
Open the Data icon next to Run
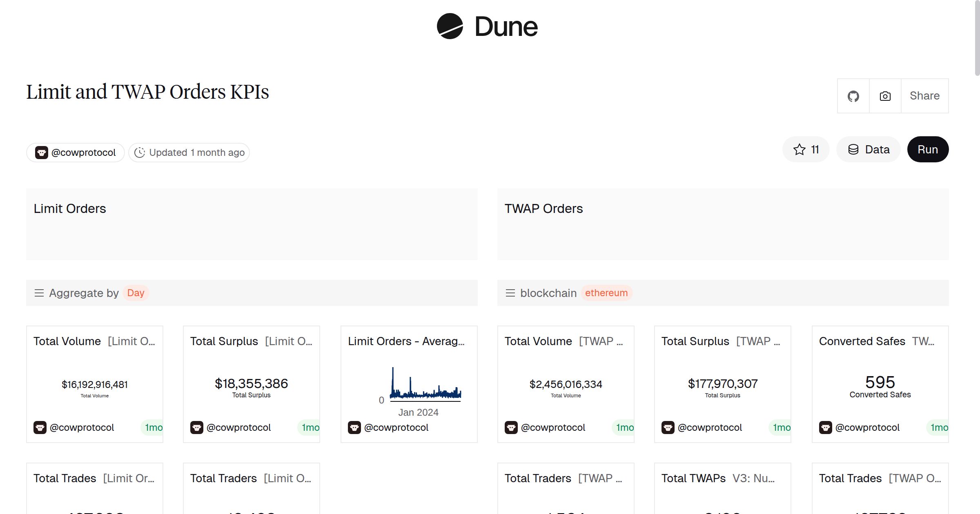coord(854,149)
